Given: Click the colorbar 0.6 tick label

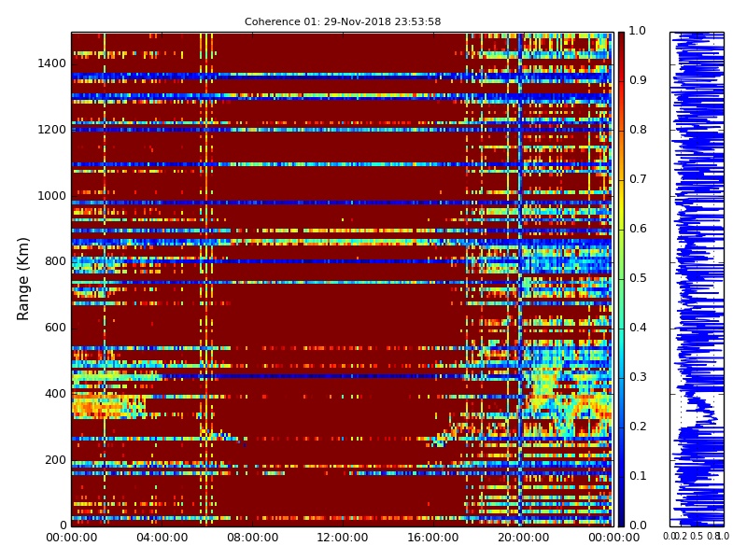Looking at the screenshot, I should pyautogui.click(x=638, y=229).
